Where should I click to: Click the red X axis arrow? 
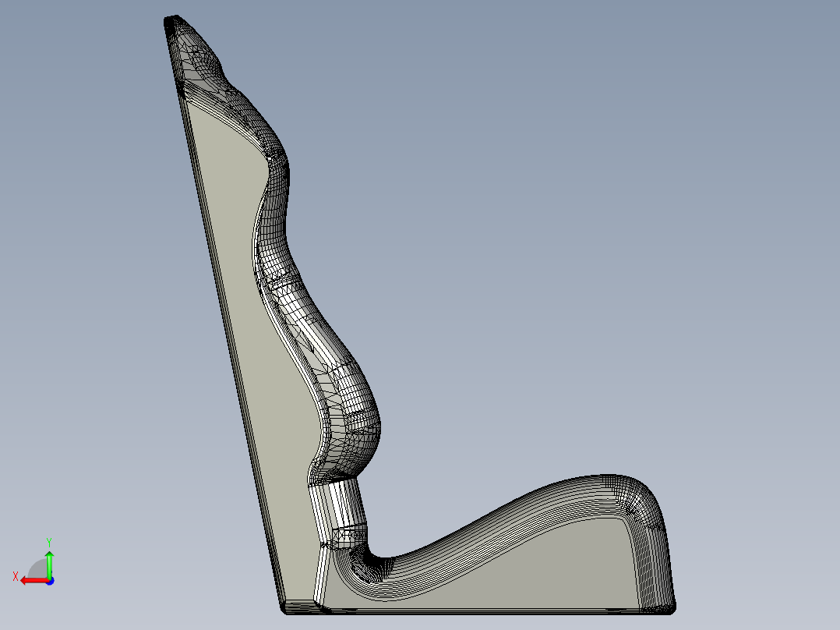click(x=34, y=581)
